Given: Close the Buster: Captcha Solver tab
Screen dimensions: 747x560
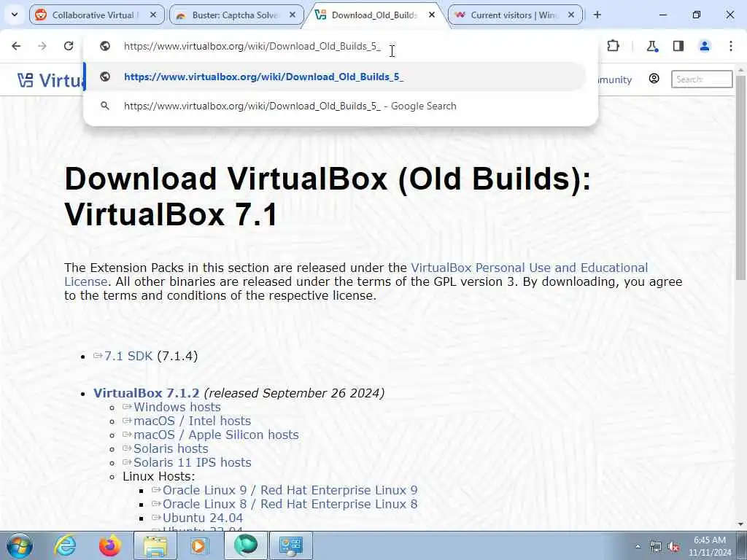Looking at the screenshot, I should pyautogui.click(x=293, y=15).
